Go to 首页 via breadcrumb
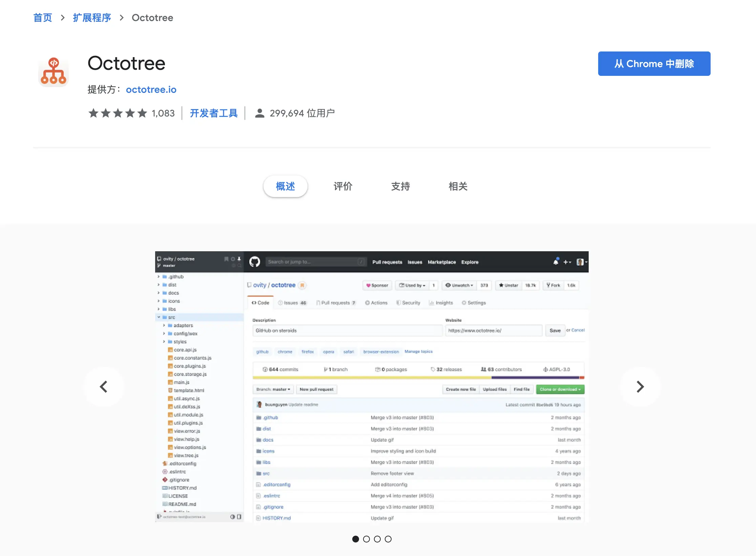The image size is (756, 556). 43,18
